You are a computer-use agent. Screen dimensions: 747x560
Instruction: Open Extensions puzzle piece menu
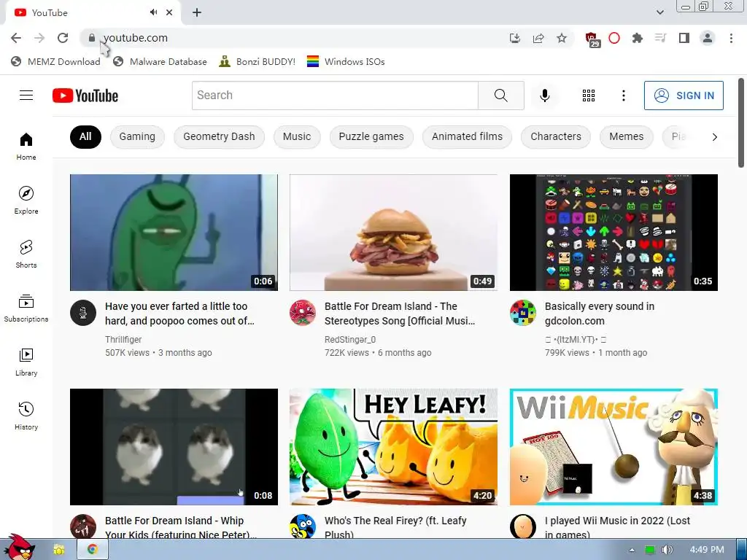(x=638, y=38)
